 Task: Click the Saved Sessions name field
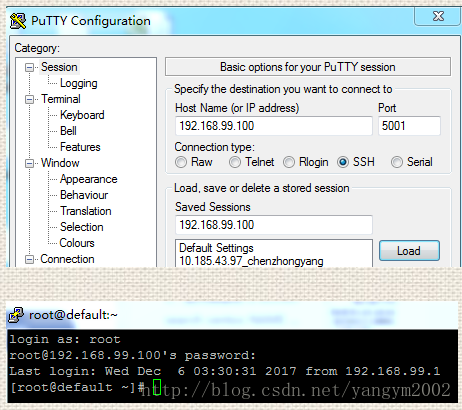274,225
